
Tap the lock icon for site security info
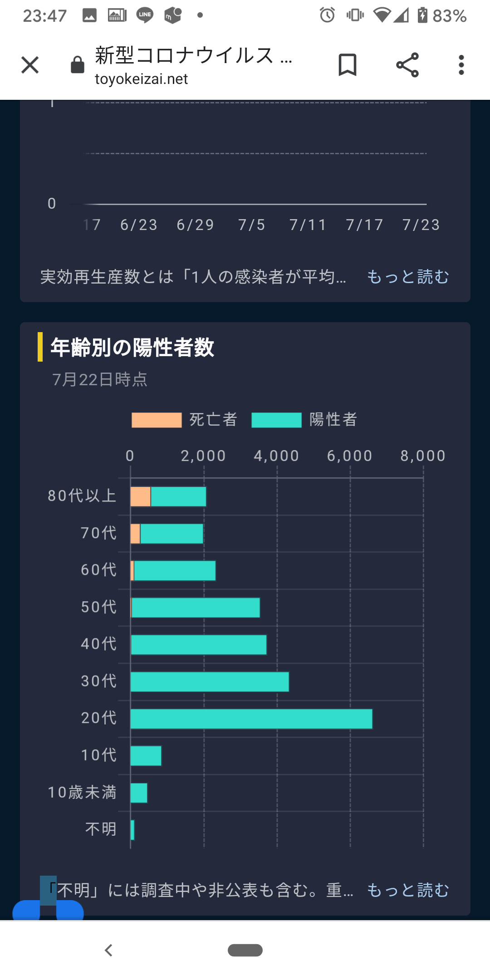click(78, 65)
